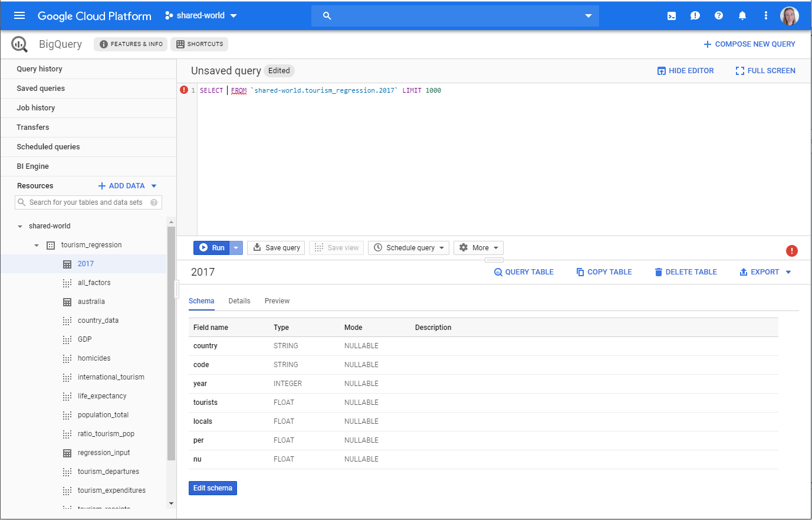Open the More options dropdown

(x=478, y=248)
